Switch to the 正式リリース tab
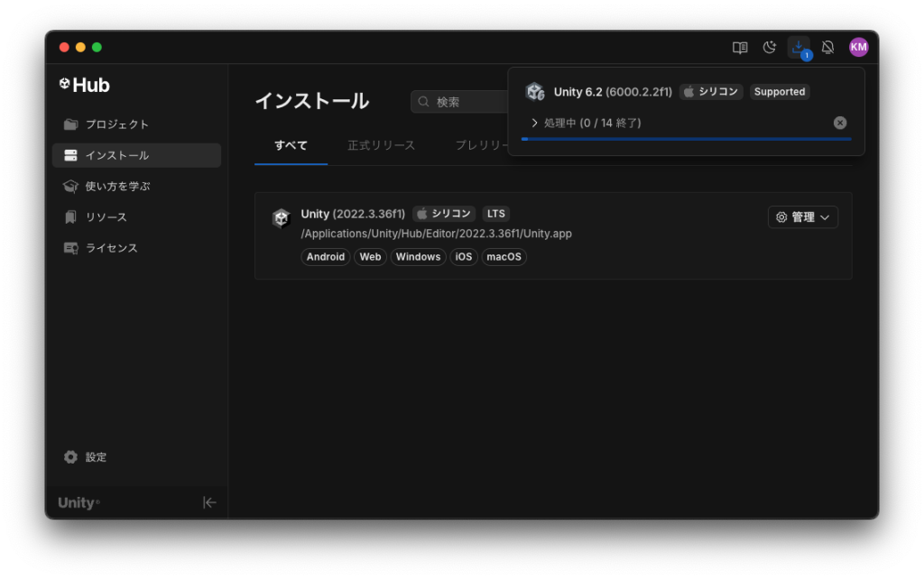The height and width of the screenshot is (579, 924). point(382,145)
